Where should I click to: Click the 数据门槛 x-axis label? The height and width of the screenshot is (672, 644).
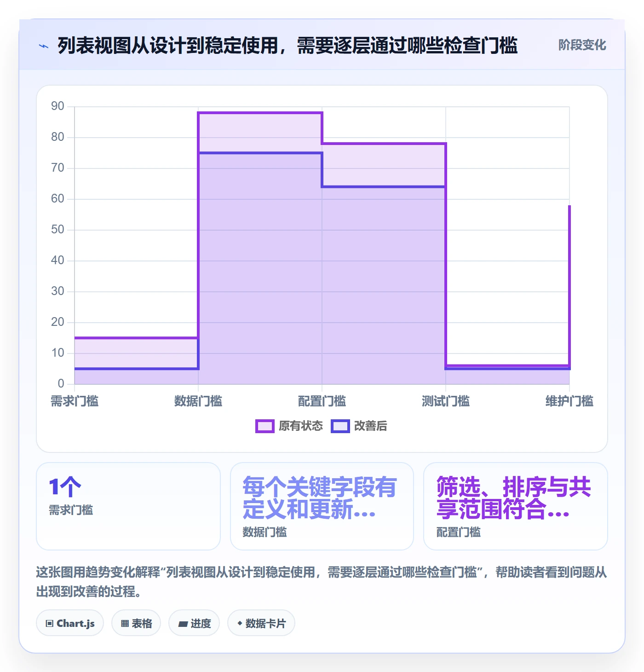coord(198,401)
